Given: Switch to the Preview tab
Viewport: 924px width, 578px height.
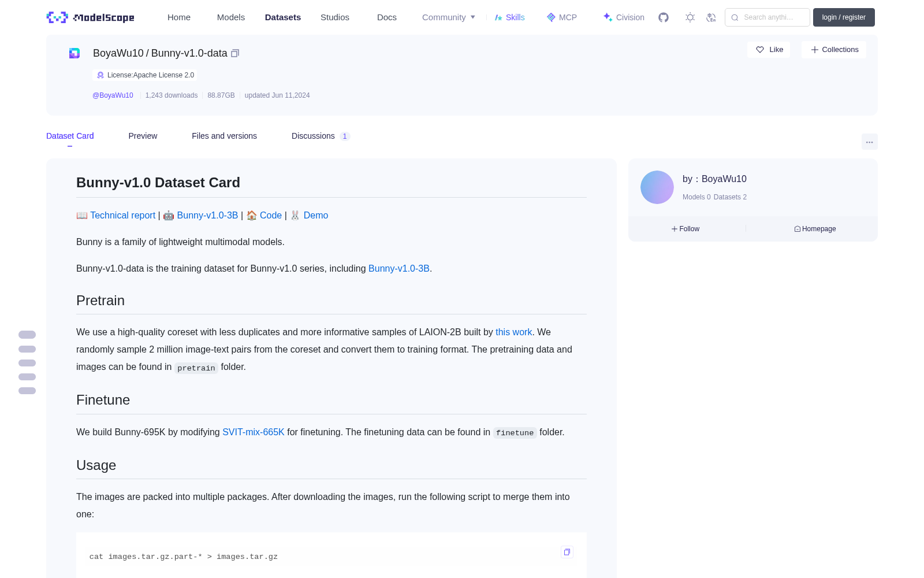Looking at the screenshot, I should [x=143, y=136].
